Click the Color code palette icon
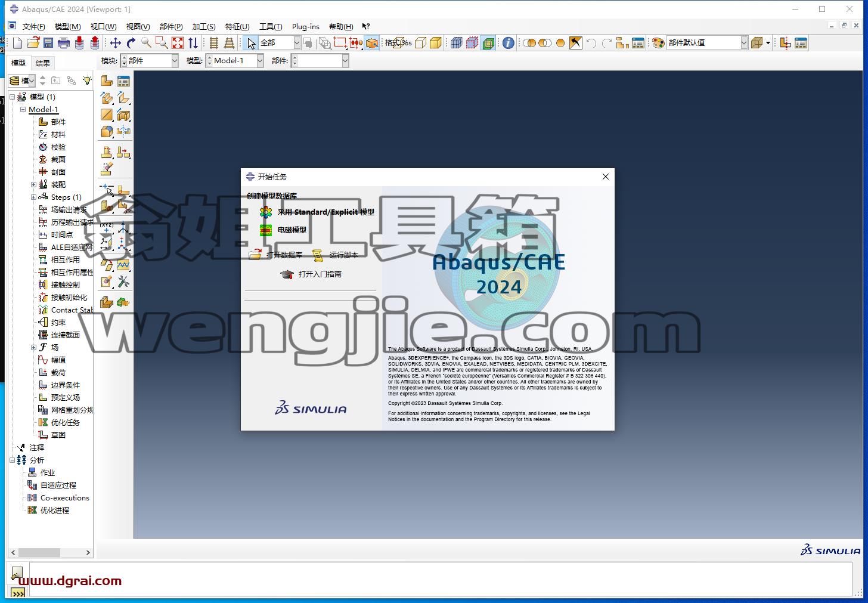Image resolution: width=868 pixels, height=603 pixels. [x=658, y=43]
